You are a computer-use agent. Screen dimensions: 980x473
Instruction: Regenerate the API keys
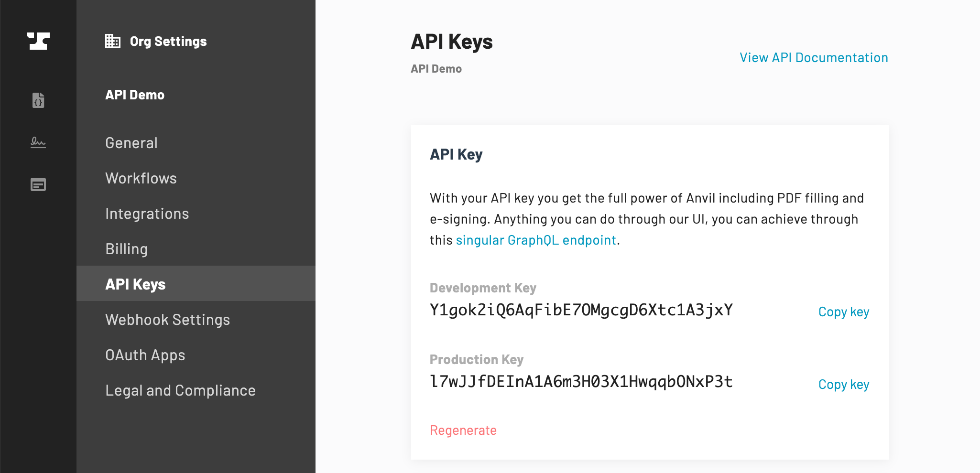pyautogui.click(x=463, y=430)
